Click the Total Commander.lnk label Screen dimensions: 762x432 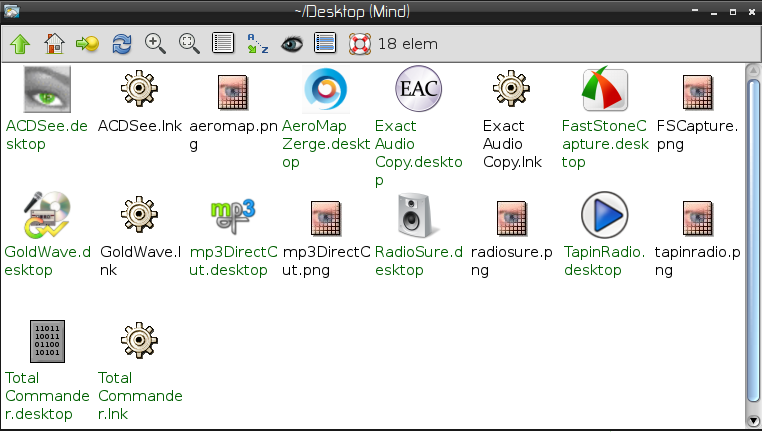click(140, 396)
